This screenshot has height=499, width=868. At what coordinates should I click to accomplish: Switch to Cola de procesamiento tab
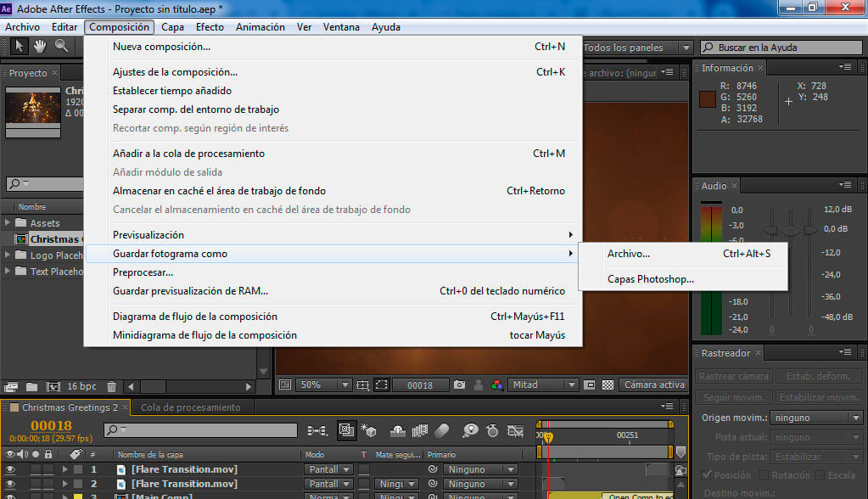[x=191, y=407]
